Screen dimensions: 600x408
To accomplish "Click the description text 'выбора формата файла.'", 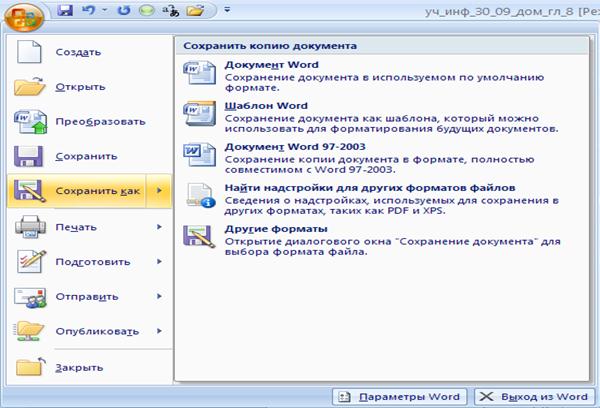I will (x=296, y=252).
